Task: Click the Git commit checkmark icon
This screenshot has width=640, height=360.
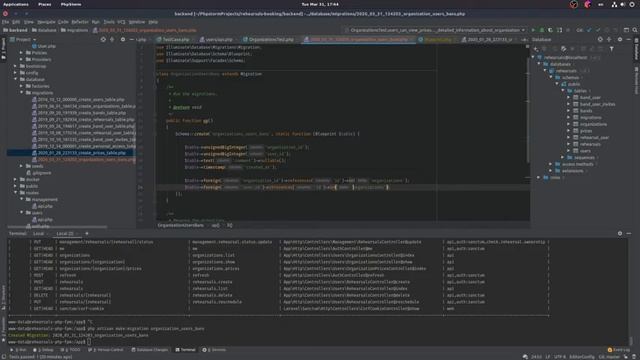Action: pos(598,30)
